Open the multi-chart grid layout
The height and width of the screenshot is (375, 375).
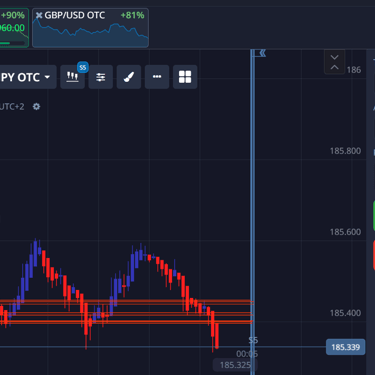(x=185, y=77)
